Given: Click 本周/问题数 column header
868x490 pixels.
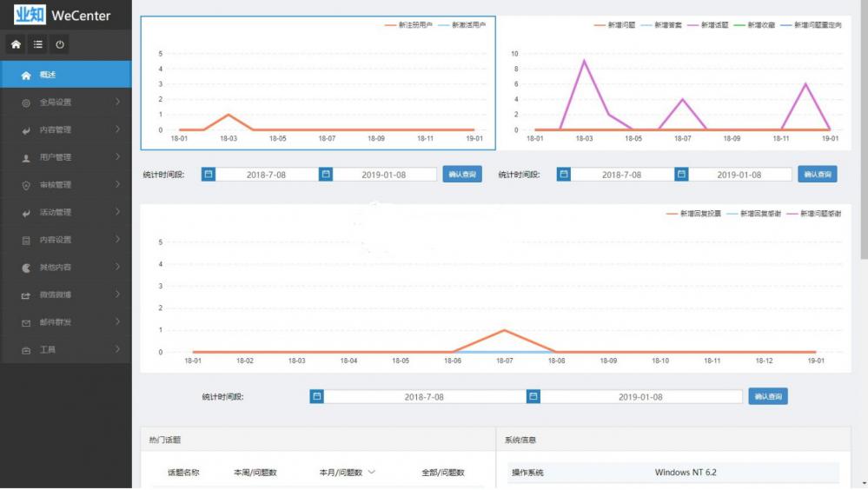Looking at the screenshot, I should tap(255, 473).
